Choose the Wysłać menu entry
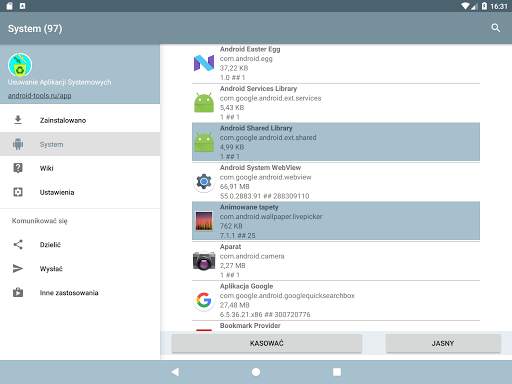The width and height of the screenshot is (512, 384). pos(80,269)
